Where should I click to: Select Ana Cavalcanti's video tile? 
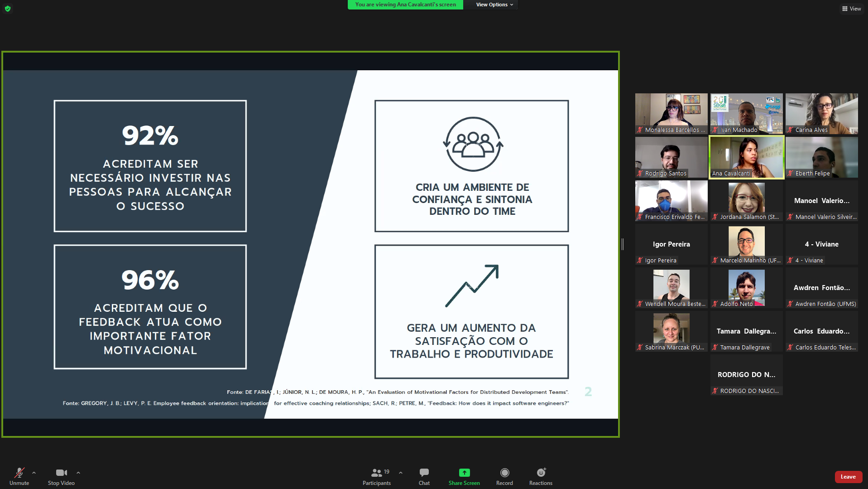pos(746,157)
